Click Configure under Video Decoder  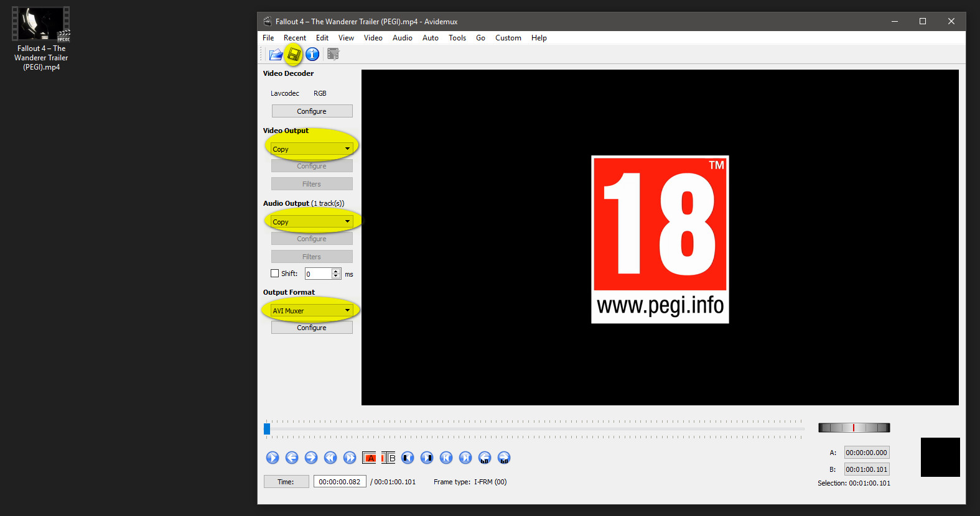tap(312, 111)
